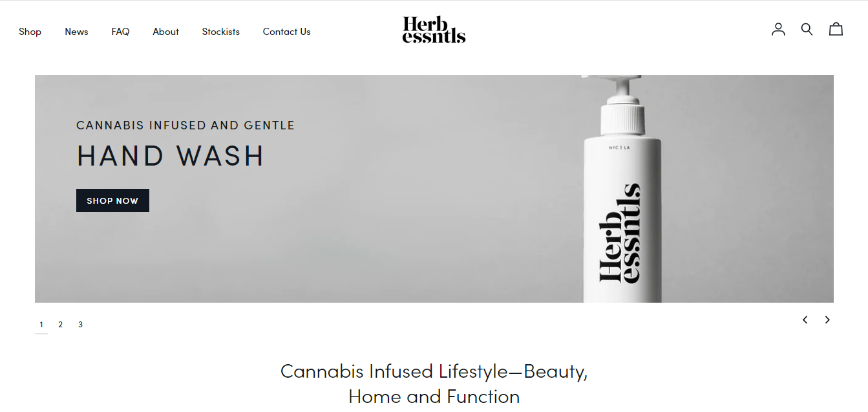This screenshot has height=412, width=868.
Task: Click the search magnifier icon
Action: coord(807,29)
